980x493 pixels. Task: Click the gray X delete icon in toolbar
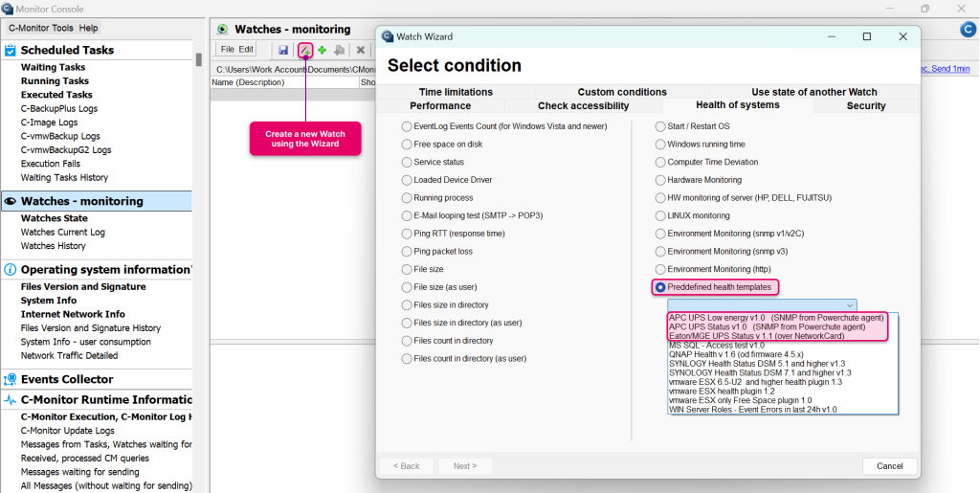point(361,50)
